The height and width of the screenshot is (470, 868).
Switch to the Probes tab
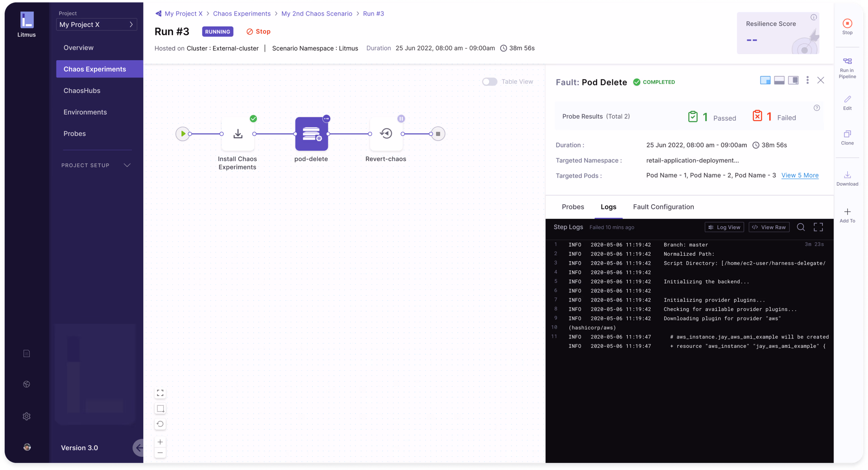pyautogui.click(x=573, y=207)
